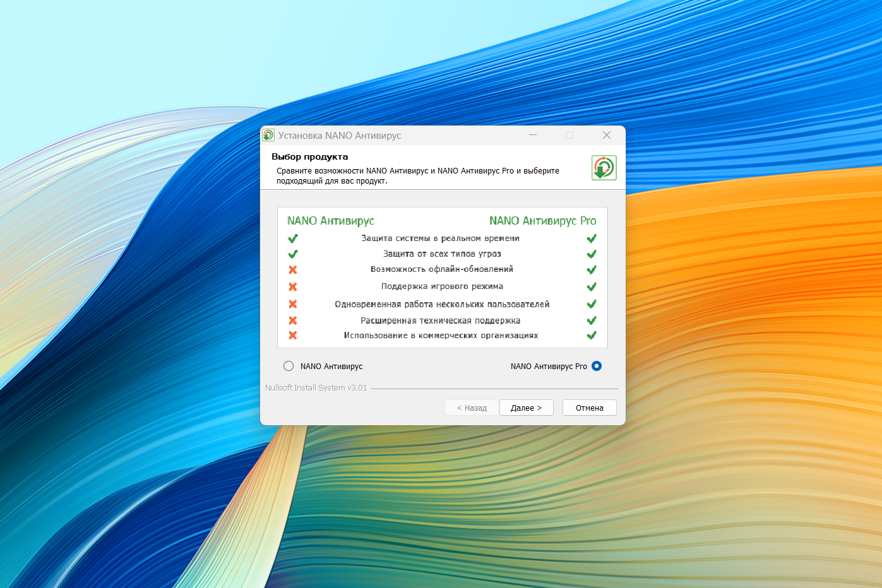Close the Установка NANO Антивирус window
This screenshot has height=588, width=882.
coord(607,135)
